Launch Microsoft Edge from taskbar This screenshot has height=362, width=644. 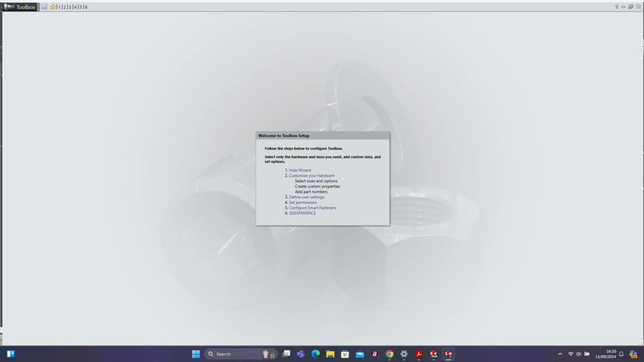click(x=315, y=354)
